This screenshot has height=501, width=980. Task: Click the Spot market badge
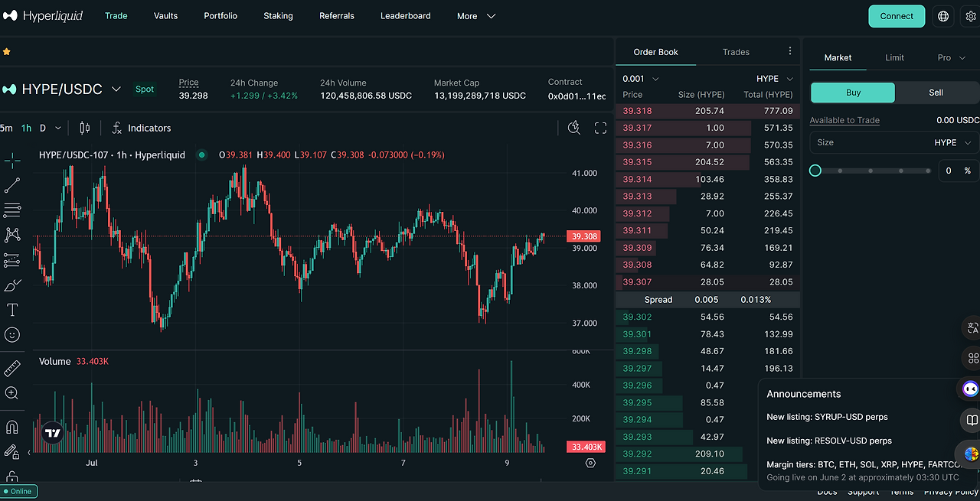tap(145, 89)
